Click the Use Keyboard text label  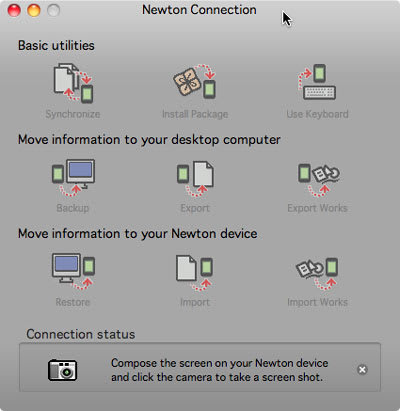click(x=317, y=114)
